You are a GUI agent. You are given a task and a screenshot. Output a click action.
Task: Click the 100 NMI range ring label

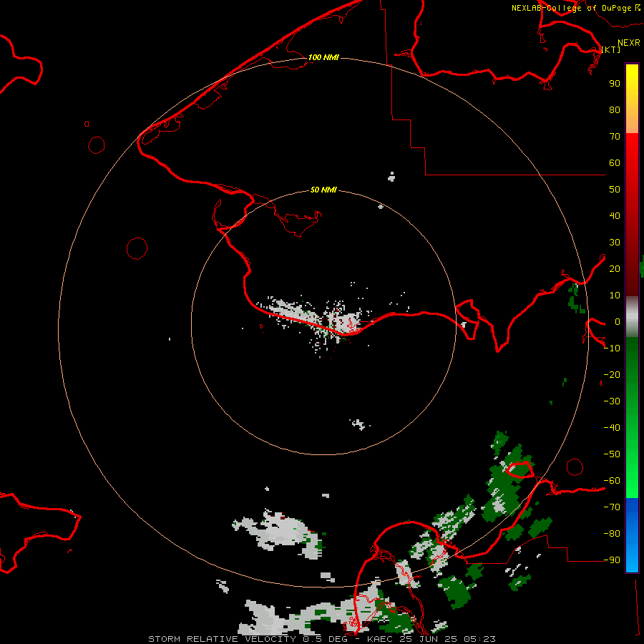coord(323,57)
